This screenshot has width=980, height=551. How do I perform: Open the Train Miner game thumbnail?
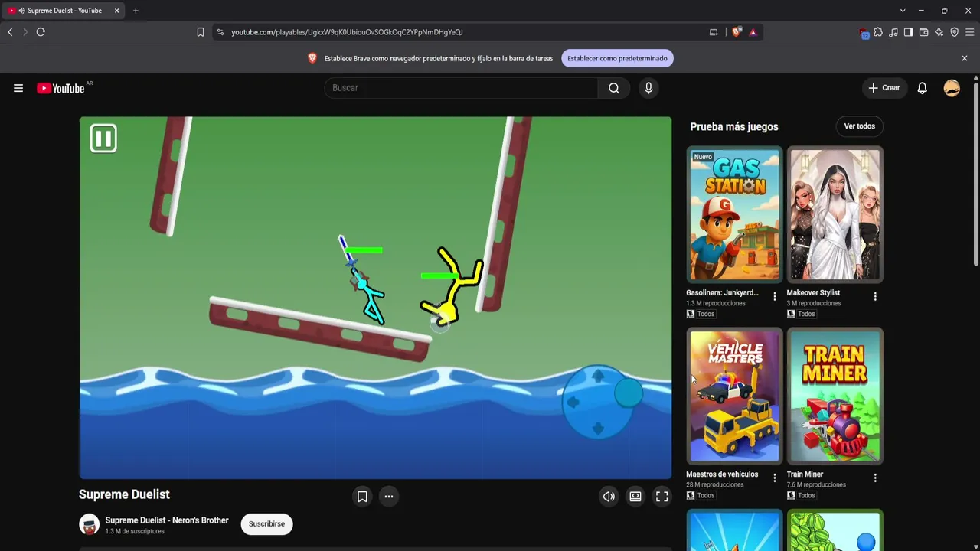point(835,396)
